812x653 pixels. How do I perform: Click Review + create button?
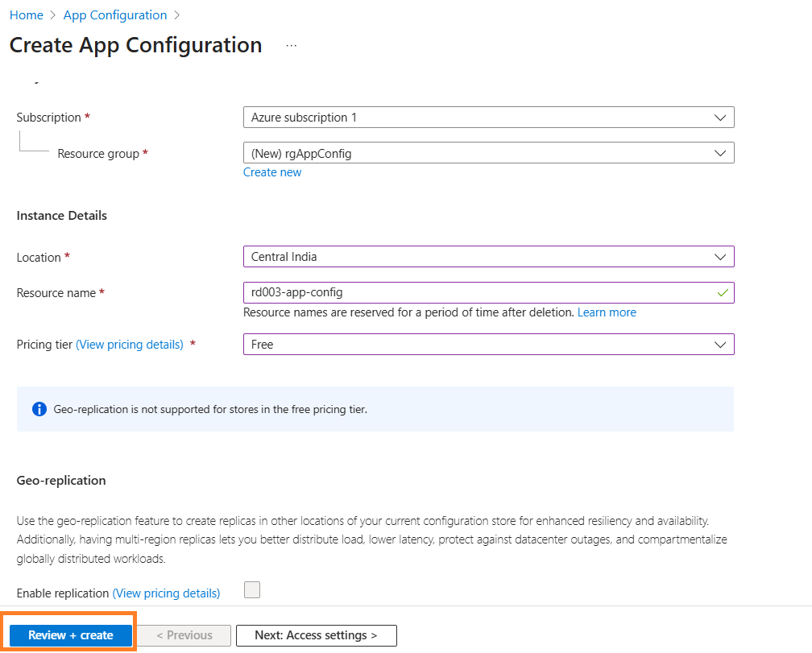(69, 634)
